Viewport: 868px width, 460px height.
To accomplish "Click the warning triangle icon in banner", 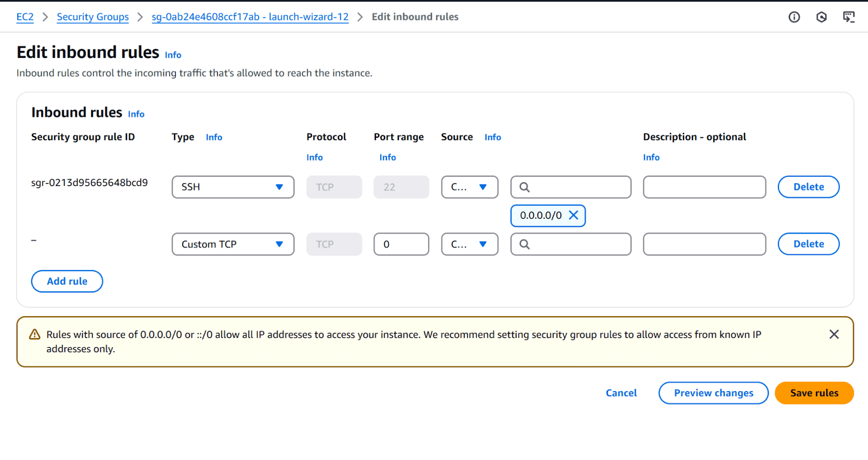I will pyautogui.click(x=35, y=335).
